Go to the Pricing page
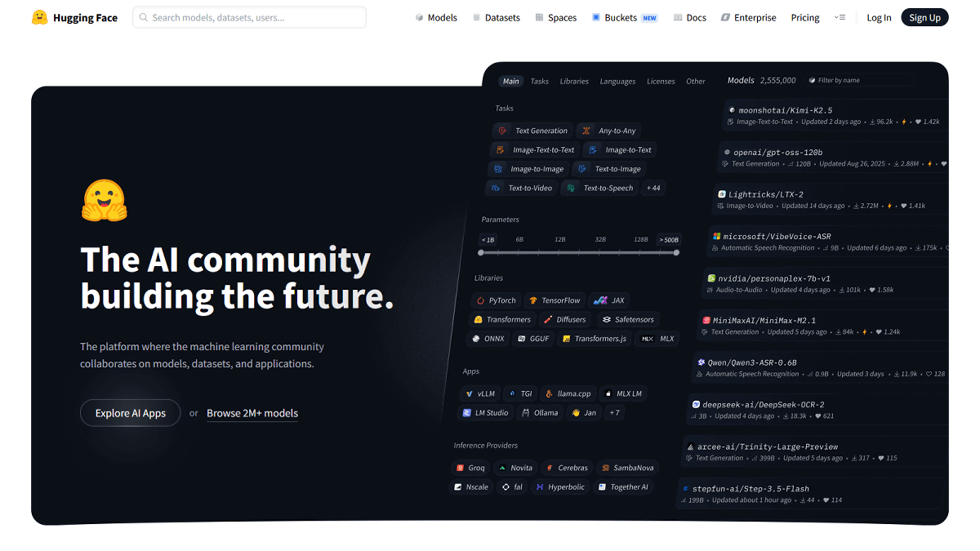This screenshot has height=551, width=980. pyautogui.click(x=805, y=17)
